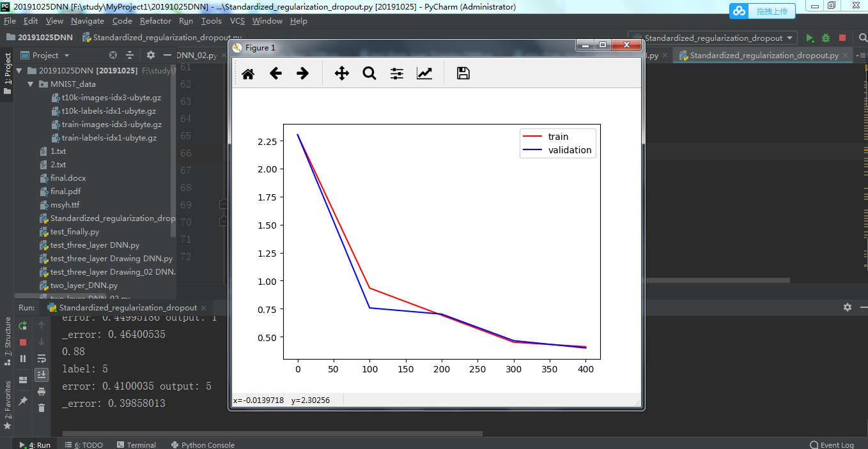Activate Zoom to rectangle magnifier tool

tap(369, 74)
